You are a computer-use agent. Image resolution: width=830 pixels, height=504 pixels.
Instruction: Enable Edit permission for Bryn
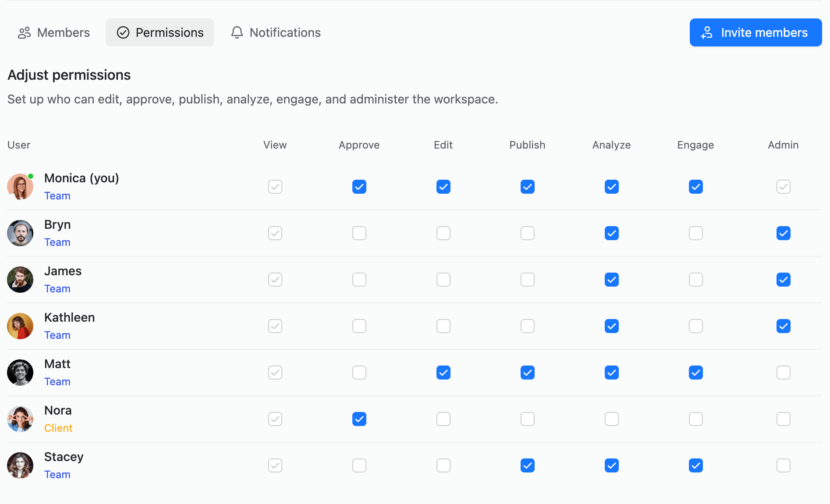tap(443, 233)
